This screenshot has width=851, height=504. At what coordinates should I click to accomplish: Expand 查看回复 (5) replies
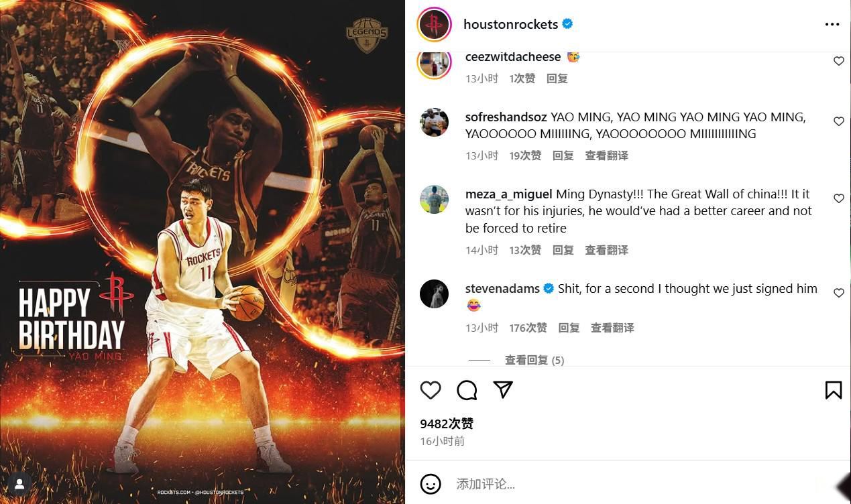click(x=534, y=360)
